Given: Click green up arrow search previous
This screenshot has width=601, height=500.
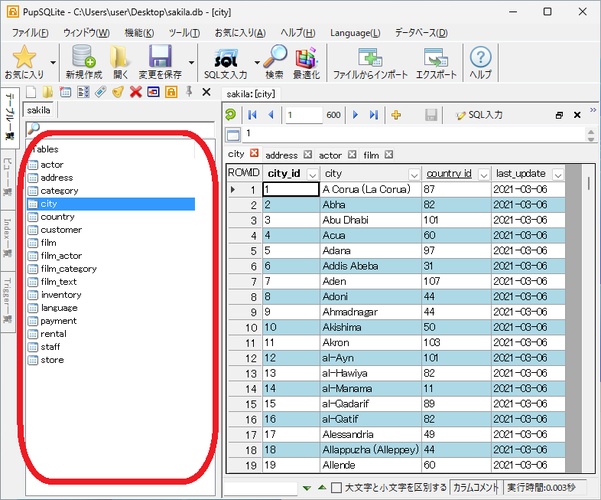Looking at the screenshot, I should click(322, 487).
